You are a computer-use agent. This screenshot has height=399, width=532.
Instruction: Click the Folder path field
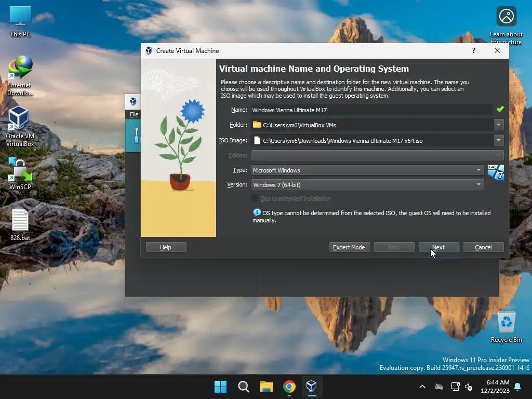372,125
